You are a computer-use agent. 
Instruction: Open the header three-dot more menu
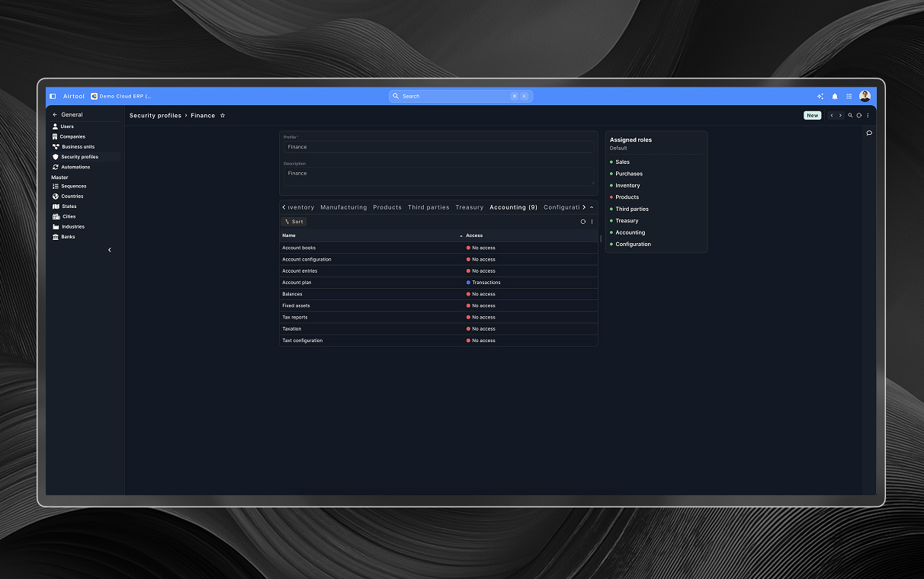point(868,116)
